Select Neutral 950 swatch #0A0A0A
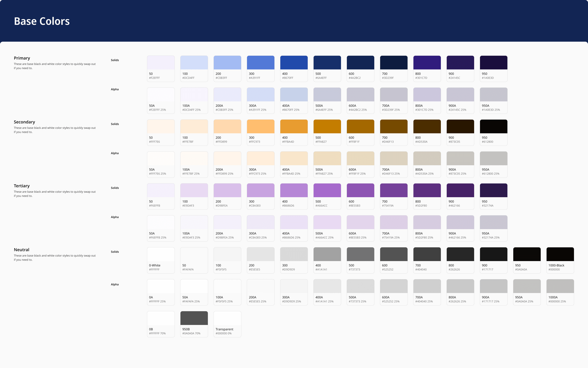This screenshot has width=588, height=368. pyautogui.click(x=527, y=260)
